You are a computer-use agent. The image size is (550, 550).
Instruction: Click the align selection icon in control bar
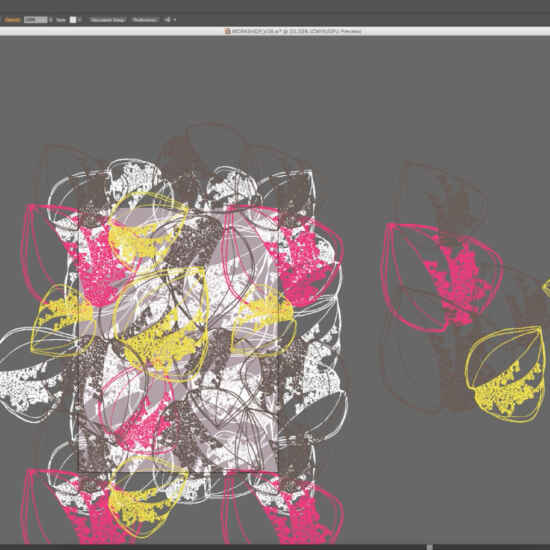pyautogui.click(x=168, y=20)
